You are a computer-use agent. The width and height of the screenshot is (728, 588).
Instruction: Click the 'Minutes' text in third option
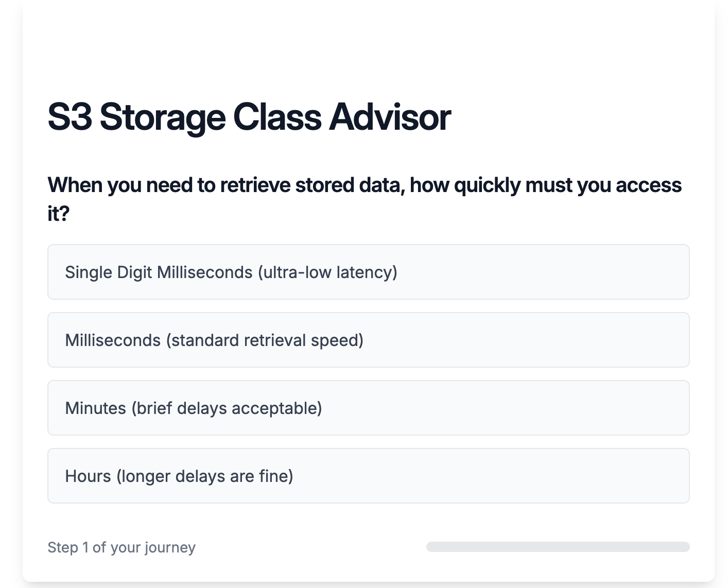coord(96,408)
